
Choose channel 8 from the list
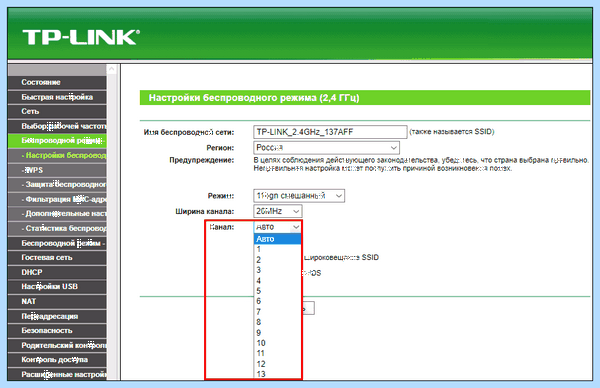click(278, 322)
